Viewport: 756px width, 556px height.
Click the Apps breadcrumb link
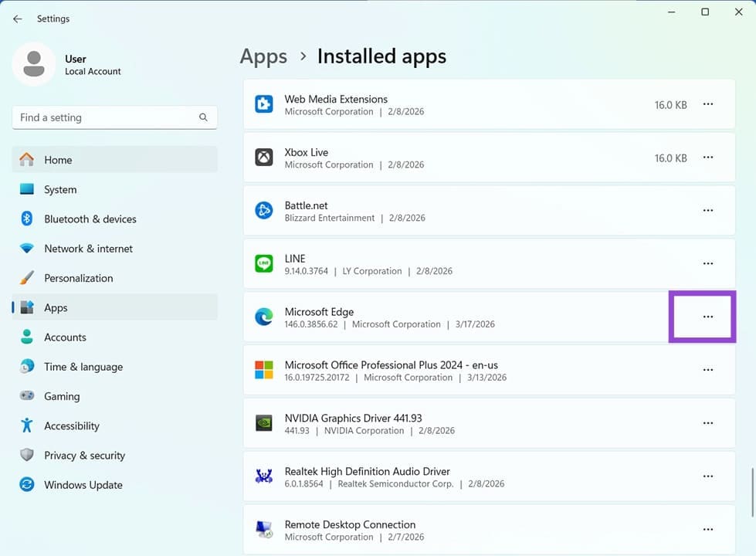tap(263, 56)
